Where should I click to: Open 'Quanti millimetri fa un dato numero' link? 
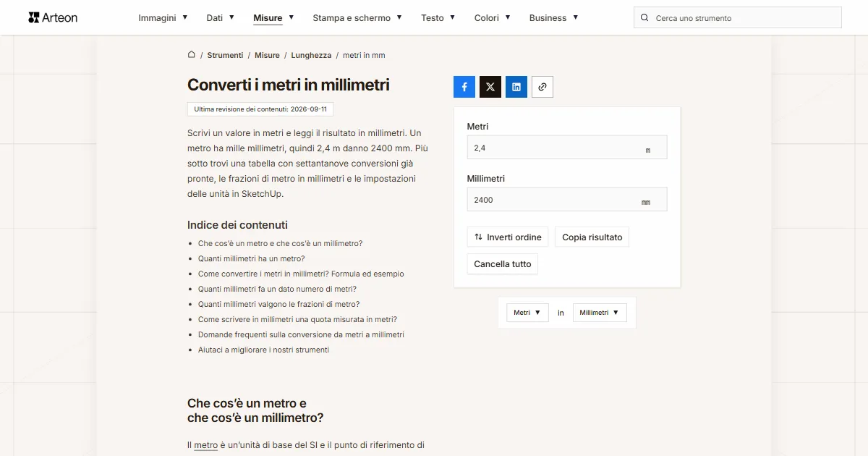277,290
